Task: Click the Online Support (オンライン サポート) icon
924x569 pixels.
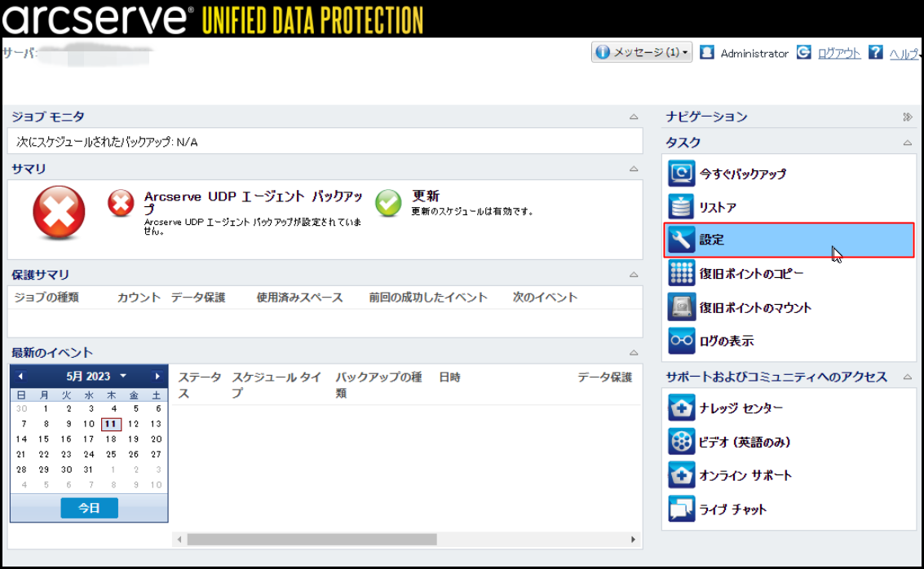Action: [x=681, y=474]
